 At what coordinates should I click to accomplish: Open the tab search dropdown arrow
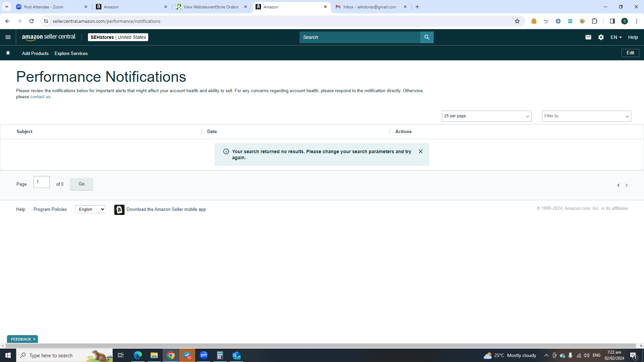click(x=7, y=7)
